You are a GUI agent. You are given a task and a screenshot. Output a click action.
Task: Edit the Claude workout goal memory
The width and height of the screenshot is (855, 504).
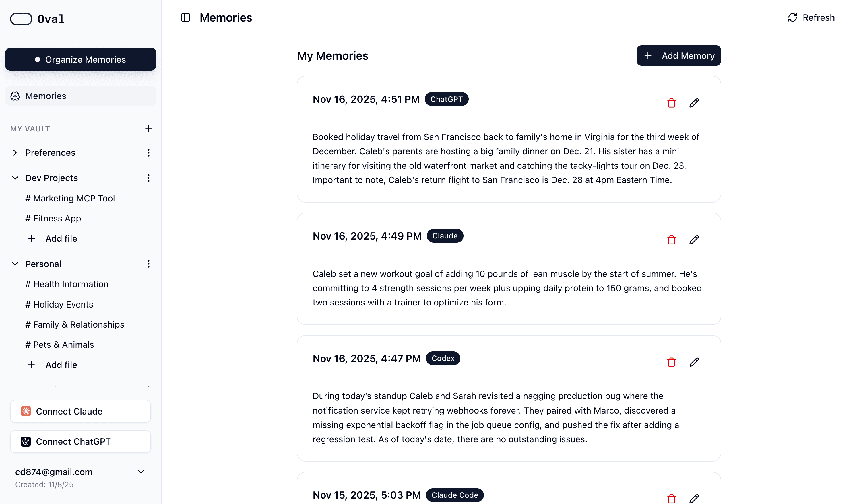(694, 240)
